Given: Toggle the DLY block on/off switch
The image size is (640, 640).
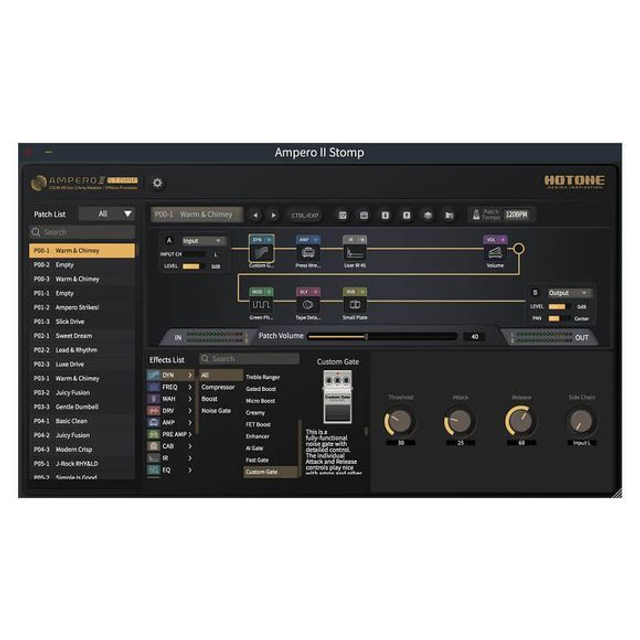Looking at the screenshot, I should click(x=316, y=292).
